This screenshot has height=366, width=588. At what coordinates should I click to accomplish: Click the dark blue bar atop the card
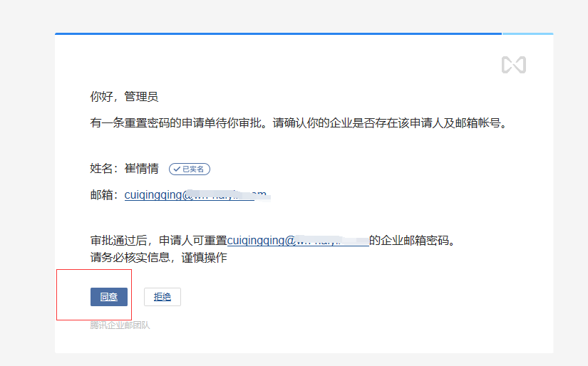point(278,33)
